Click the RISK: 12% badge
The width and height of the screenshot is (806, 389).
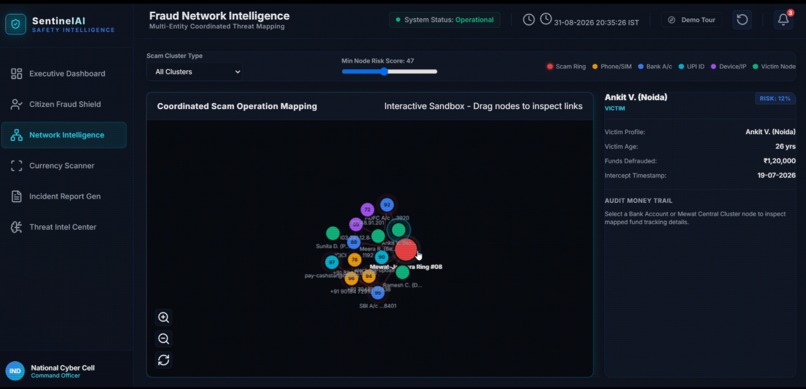775,98
